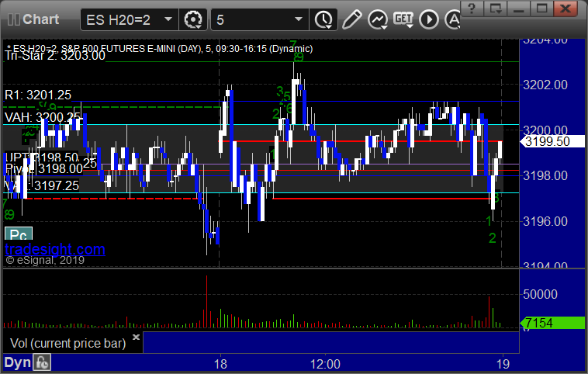This screenshot has width=588, height=374.
Task: Open the Chart window menu label
Action: pos(40,19)
